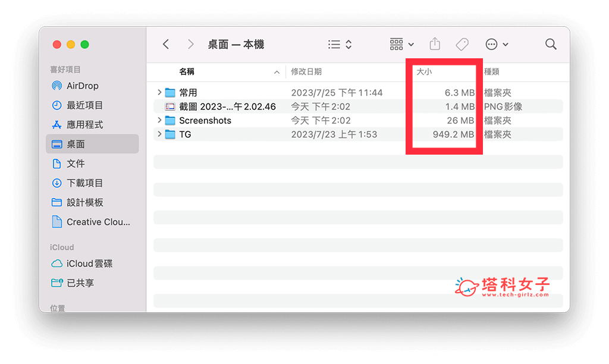Sort by 大小 column header

(423, 71)
